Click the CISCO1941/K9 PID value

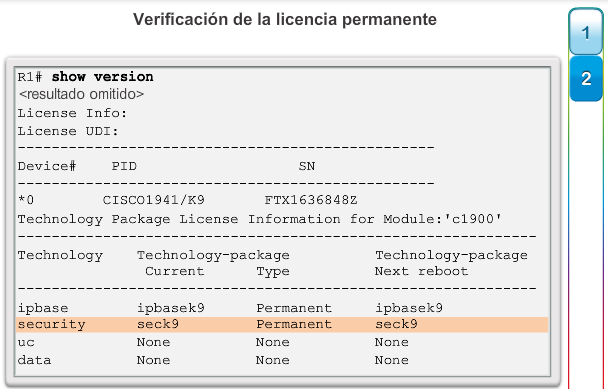[154, 200]
